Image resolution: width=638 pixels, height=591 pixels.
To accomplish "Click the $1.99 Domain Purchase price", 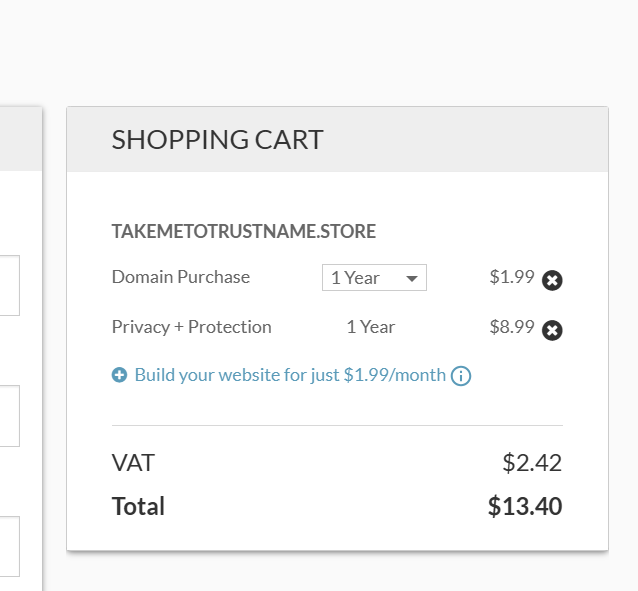I will tap(512, 277).
